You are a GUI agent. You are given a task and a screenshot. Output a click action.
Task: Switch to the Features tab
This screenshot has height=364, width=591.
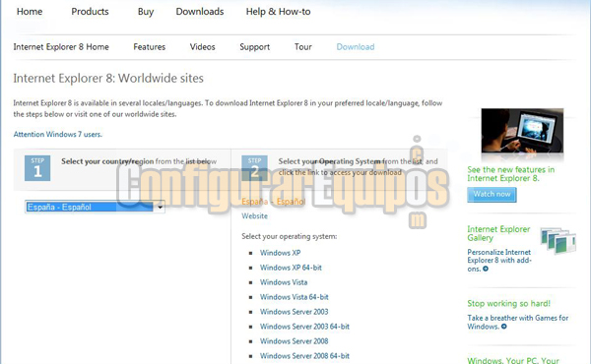click(150, 46)
